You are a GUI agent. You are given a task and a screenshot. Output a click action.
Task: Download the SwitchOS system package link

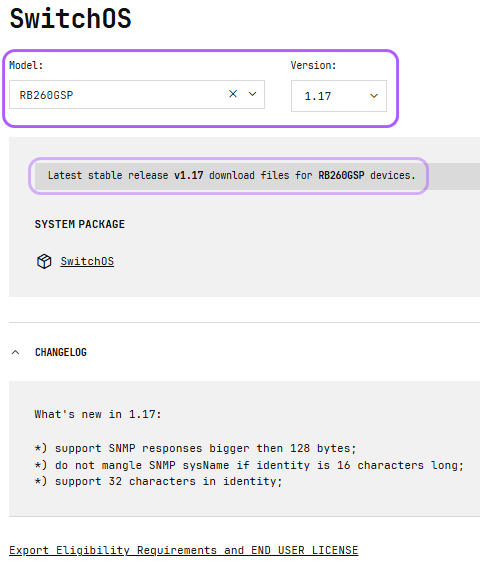87,261
